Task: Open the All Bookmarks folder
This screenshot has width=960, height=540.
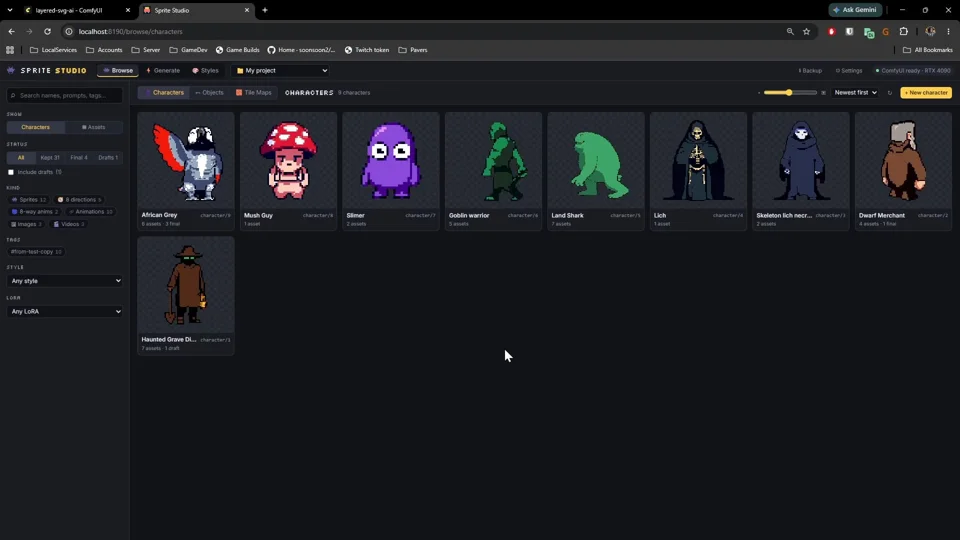Action: click(x=928, y=50)
